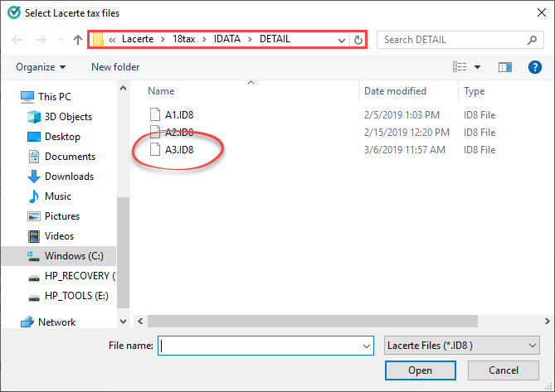
Task: Select DETAIL in the breadcrumb path
Action: click(x=275, y=39)
